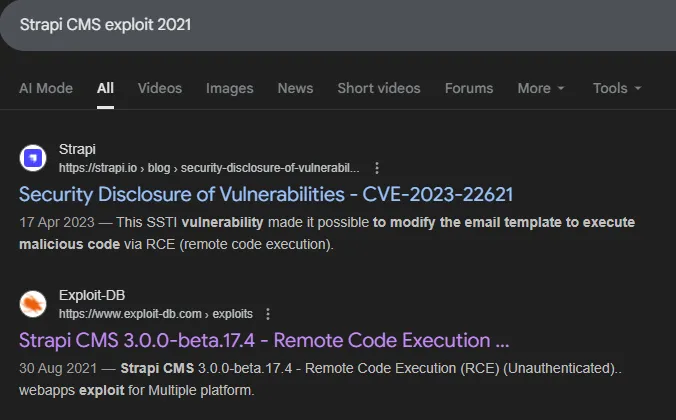Switch to the Images tab

(229, 88)
